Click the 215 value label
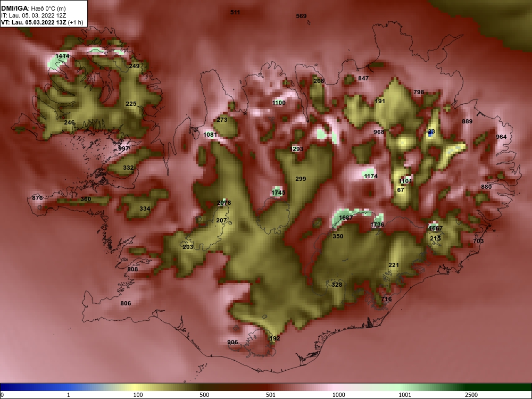 (x=435, y=238)
